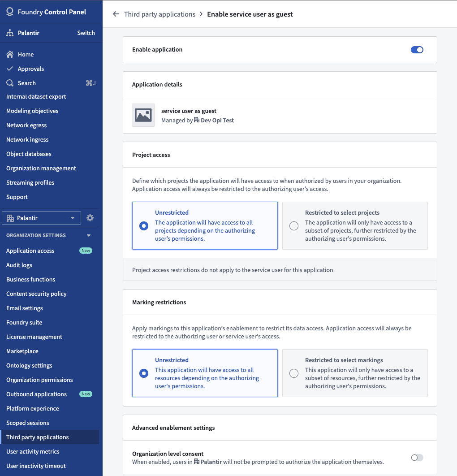Disable the Enable application toggle
457x476 pixels.
[417, 50]
